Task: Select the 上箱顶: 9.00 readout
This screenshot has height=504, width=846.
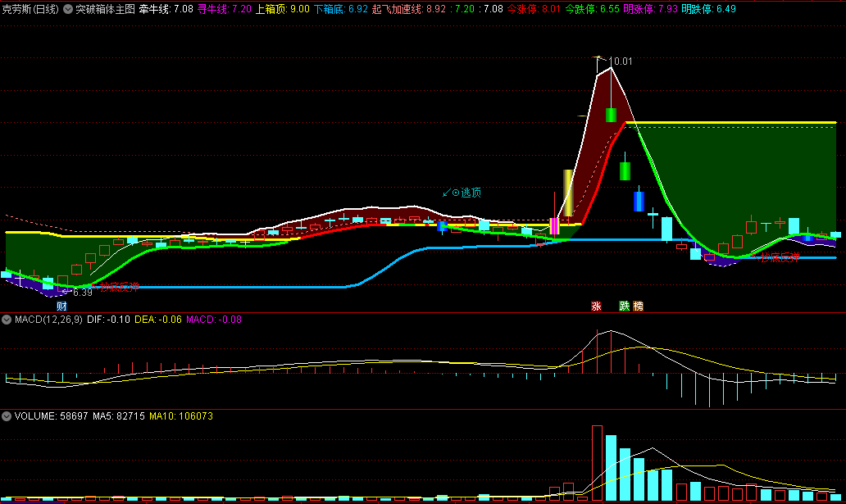Action: coord(283,9)
